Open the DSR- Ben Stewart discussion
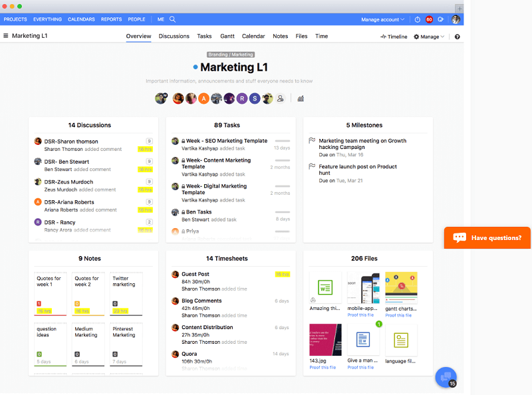The height and width of the screenshot is (395, 532). click(x=66, y=162)
